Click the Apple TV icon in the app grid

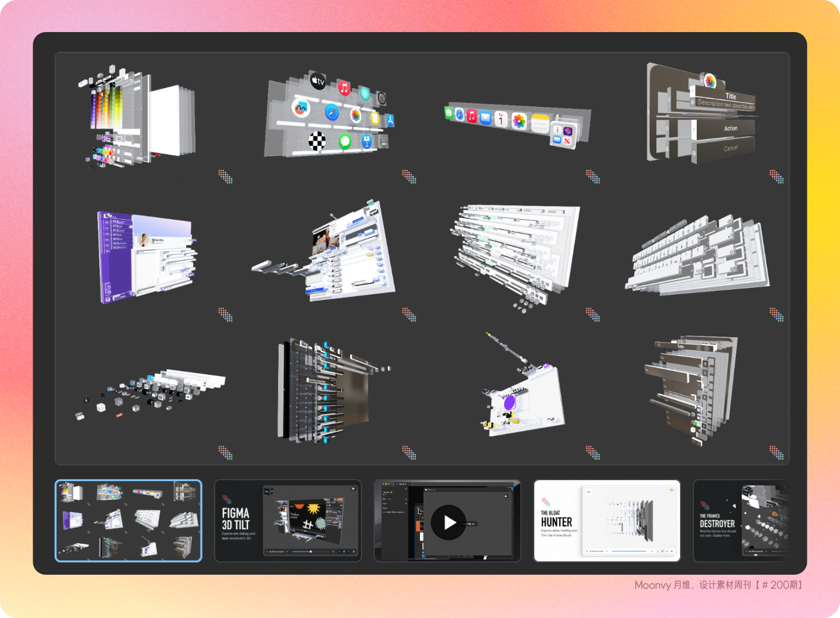point(318,81)
